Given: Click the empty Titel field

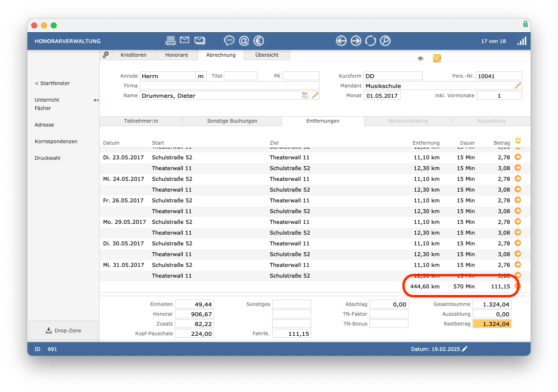Looking at the screenshot, I should [x=240, y=76].
